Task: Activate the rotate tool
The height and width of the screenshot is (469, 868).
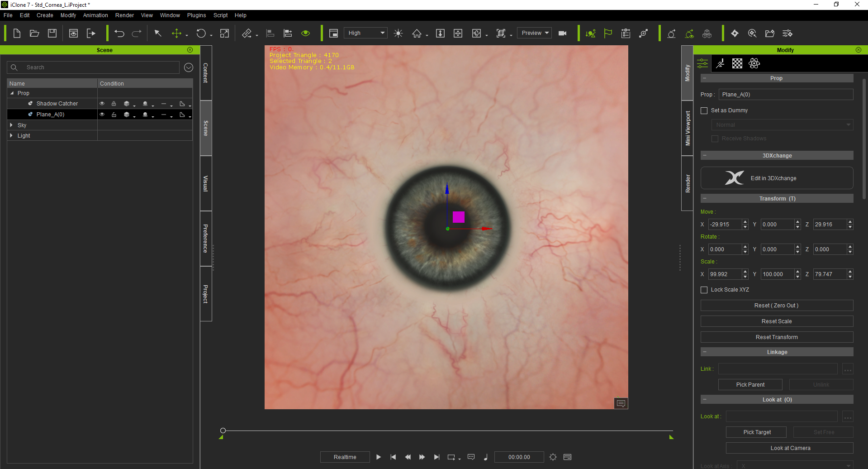Action: pos(201,33)
